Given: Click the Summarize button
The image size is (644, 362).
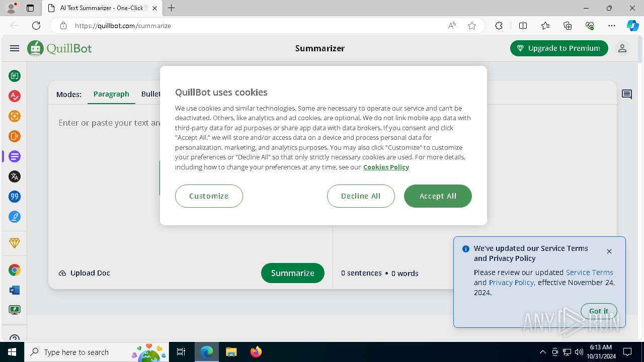Looking at the screenshot, I should [293, 273].
